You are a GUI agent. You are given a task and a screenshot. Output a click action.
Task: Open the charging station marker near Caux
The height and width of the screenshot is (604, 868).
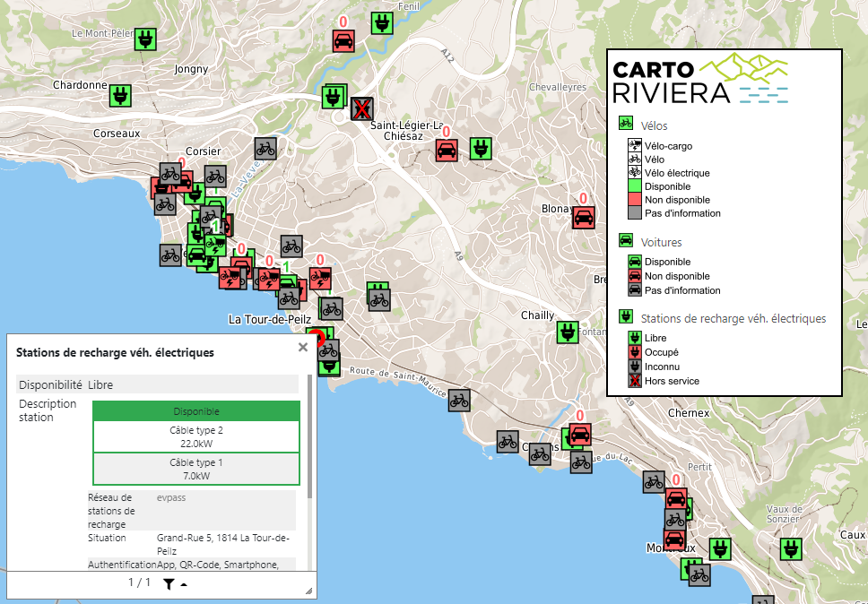790,548
